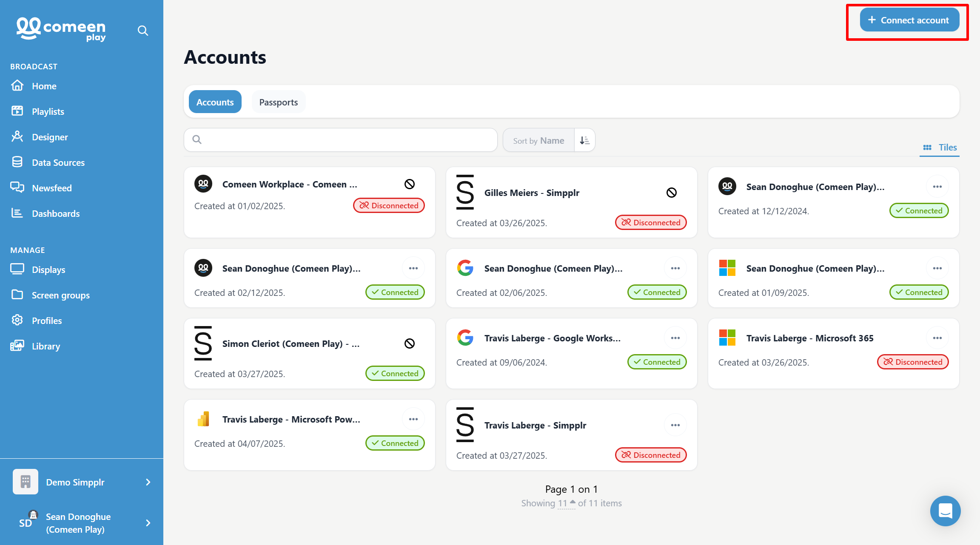Click the Comeen Play logo

click(61, 29)
